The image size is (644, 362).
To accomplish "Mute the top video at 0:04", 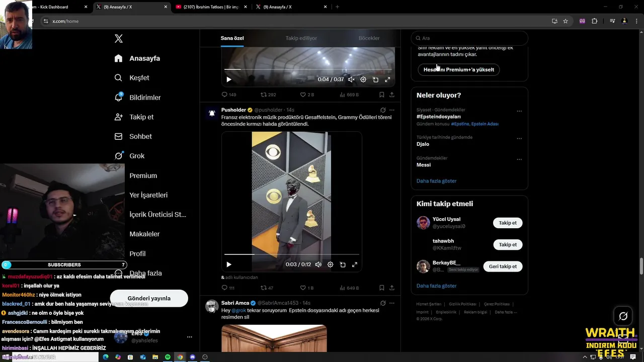I will click(351, 79).
